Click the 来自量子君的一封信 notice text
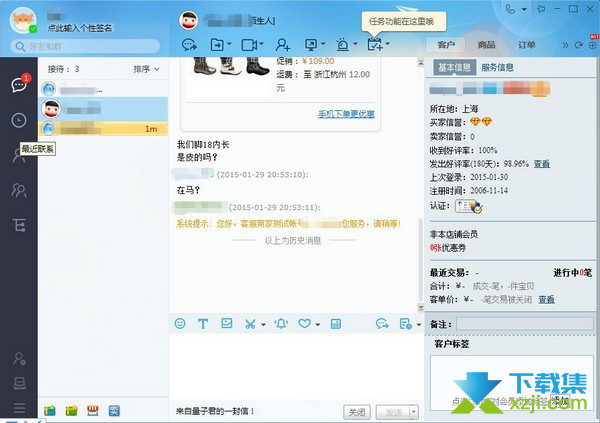This screenshot has height=423, width=600. coord(215,411)
